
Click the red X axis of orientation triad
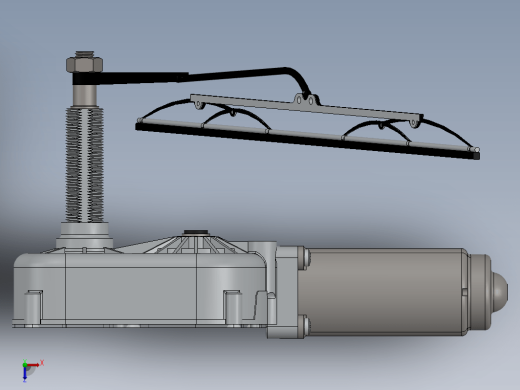[33, 365]
